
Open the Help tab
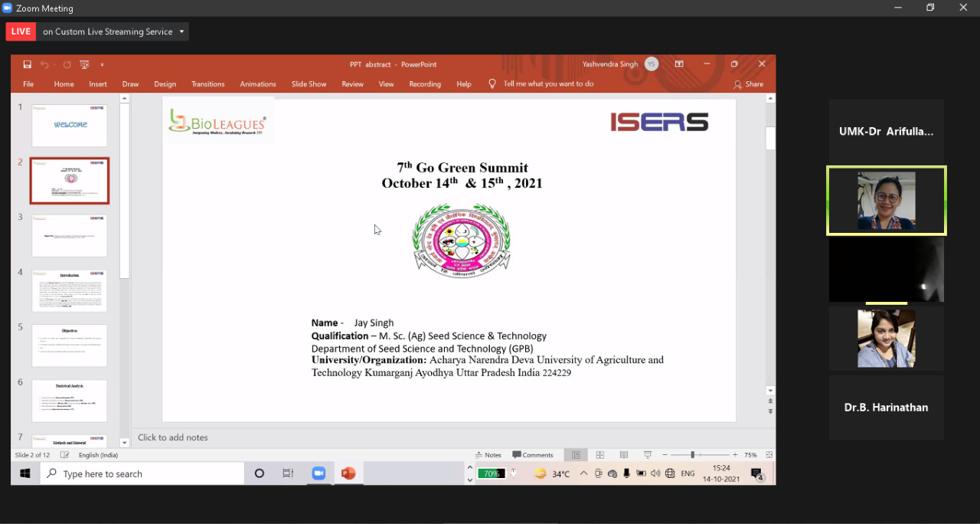[x=464, y=84]
